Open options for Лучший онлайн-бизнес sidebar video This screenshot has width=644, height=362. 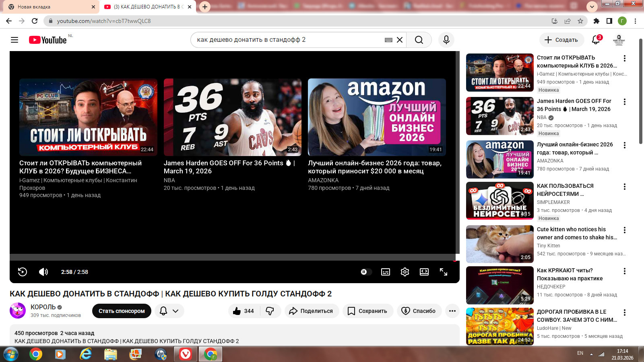[625, 145]
